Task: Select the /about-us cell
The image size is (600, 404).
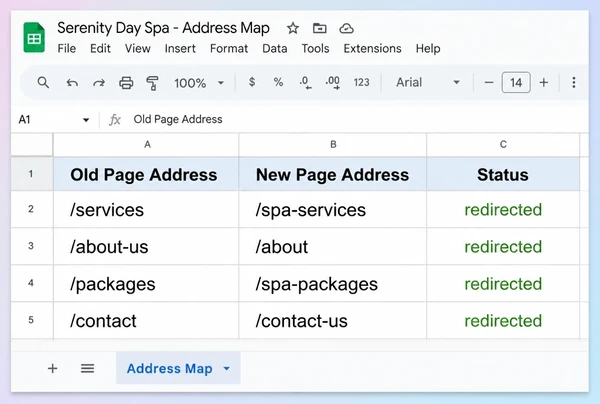Action: (x=146, y=246)
